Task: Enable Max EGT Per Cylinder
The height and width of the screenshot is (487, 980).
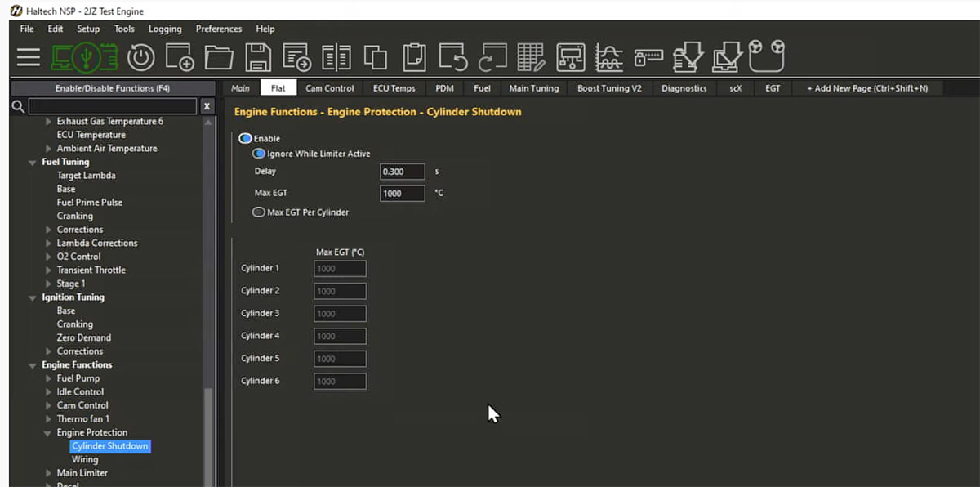Action: [x=259, y=212]
